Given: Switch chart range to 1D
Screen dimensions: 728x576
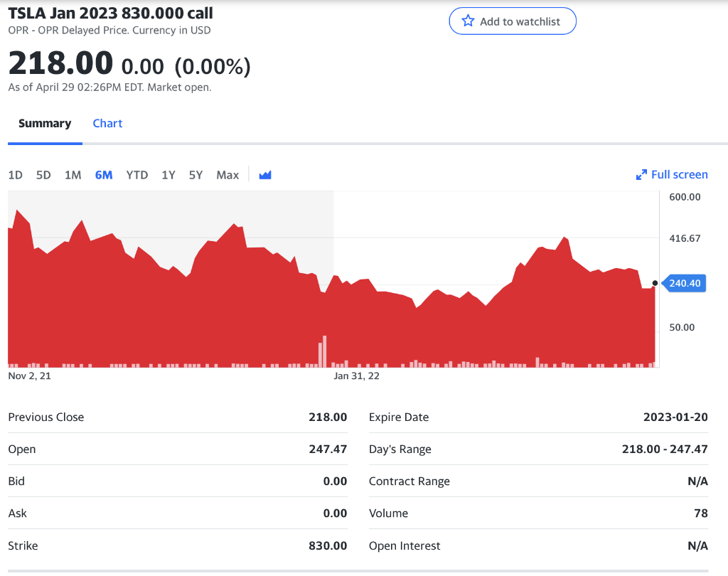Looking at the screenshot, I should (x=16, y=175).
